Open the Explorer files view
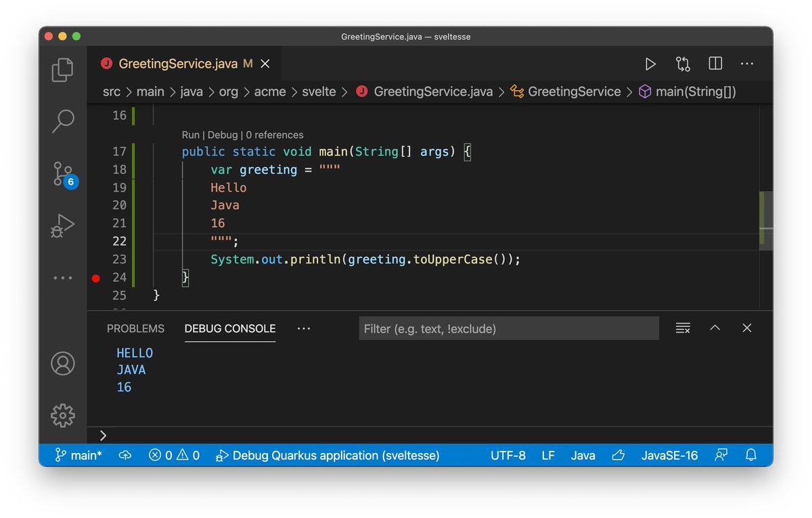812x518 pixels. coord(62,70)
